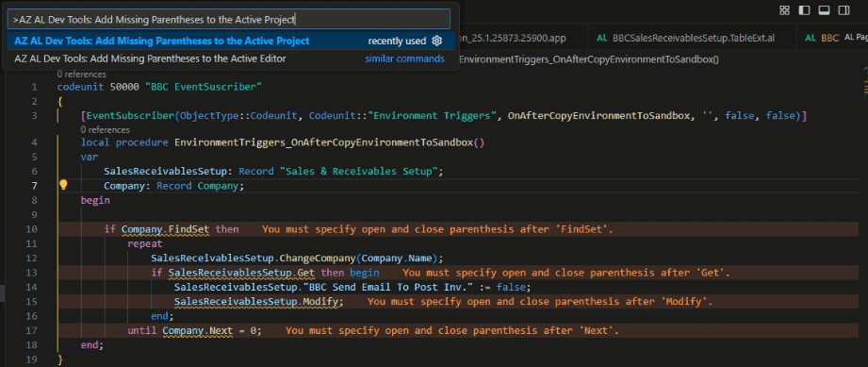The height and width of the screenshot is (367, 868).
Task: Click the lightbulb code action icon
Action: [x=63, y=185]
